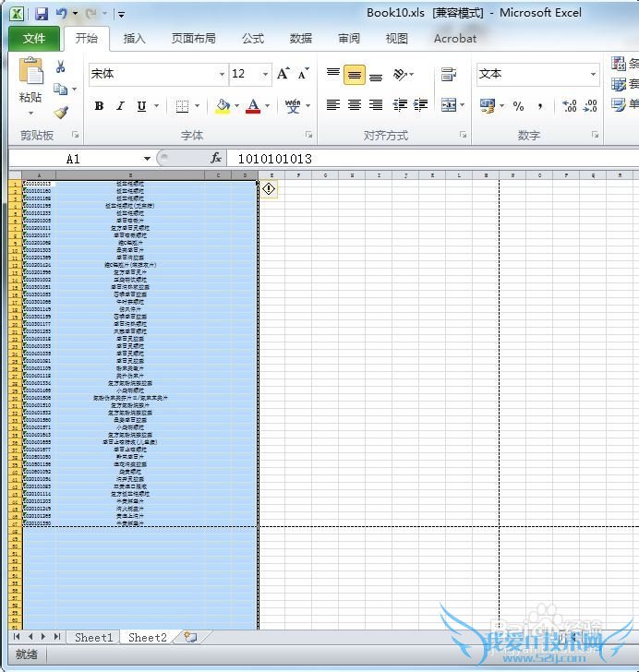This screenshot has width=639, height=672.
Task: Decrease font size with small A icon
Action: (303, 74)
